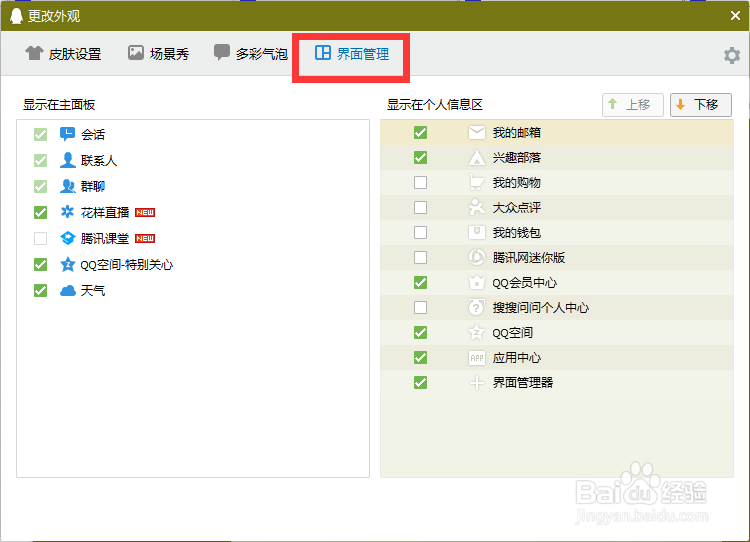The width and height of the screenshot is (750, 542).
Task: Select the 界面管理器 row text
Action: point(523,382)
